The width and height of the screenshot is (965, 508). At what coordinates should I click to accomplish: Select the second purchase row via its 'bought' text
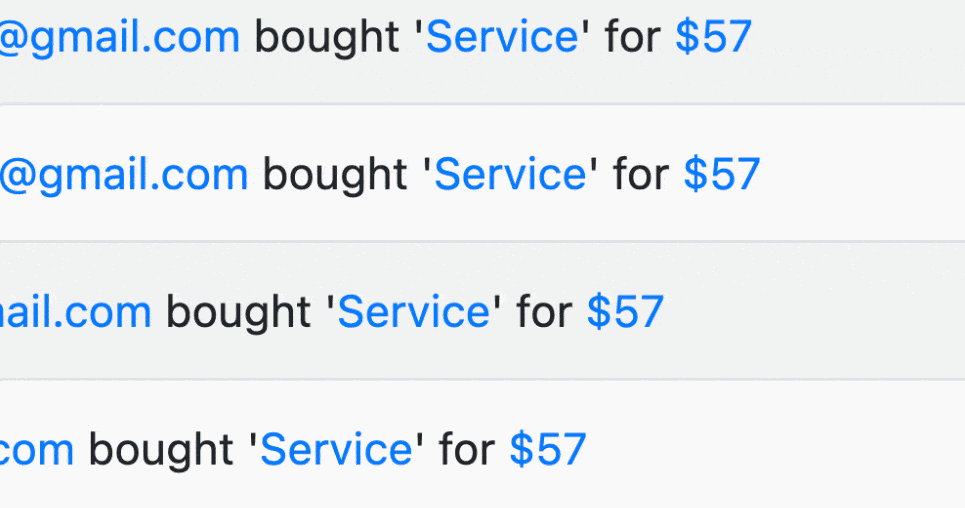click(335, 175)
